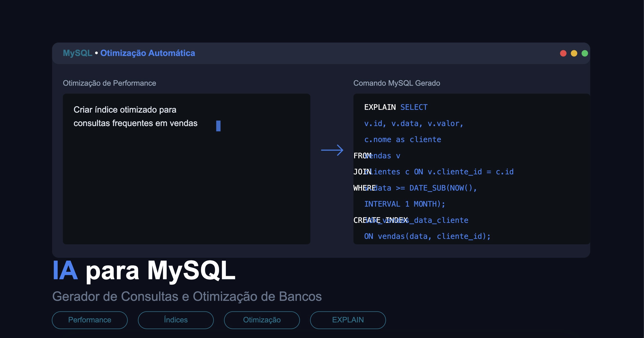
Task: Select the Índices tag pill
Action: click(x=176, y=320)
